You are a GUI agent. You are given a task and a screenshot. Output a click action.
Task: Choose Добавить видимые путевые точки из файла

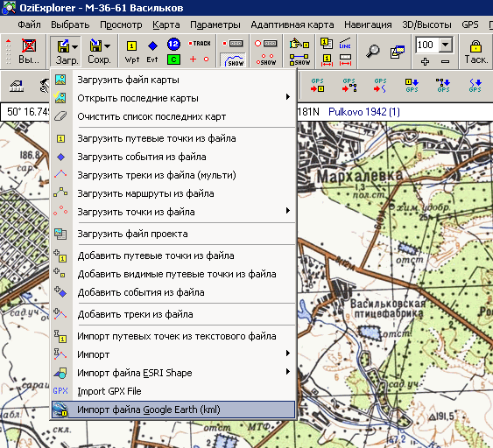pos(173,274)
